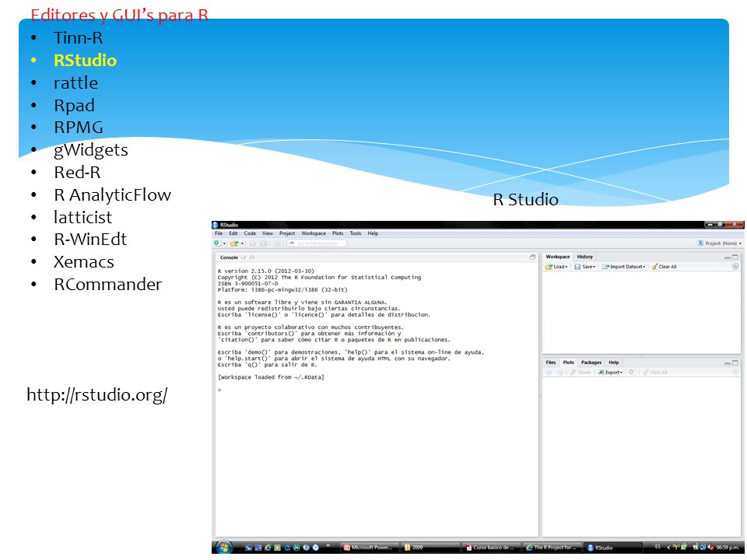Click the ES language indicator
This screenshot has width=747, height=560.
(658, 547)
